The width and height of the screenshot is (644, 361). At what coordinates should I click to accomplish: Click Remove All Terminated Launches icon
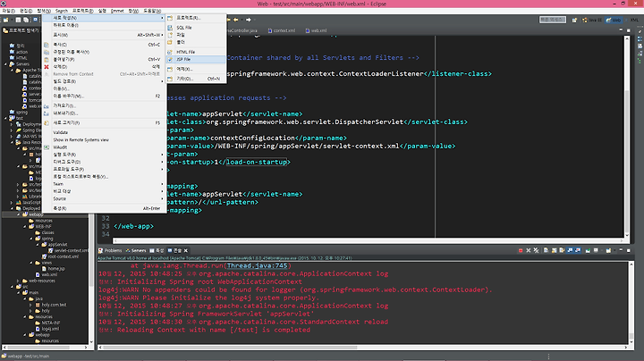[537, 250]
